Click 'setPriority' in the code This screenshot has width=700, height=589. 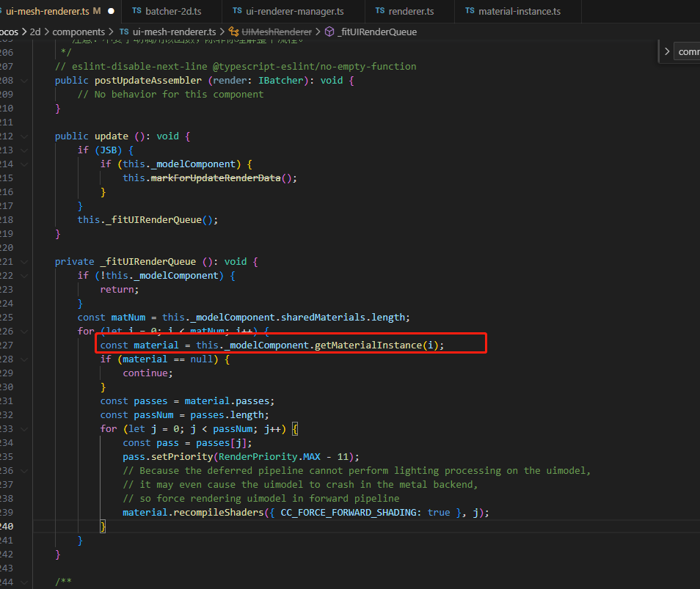tap(182, 457)
